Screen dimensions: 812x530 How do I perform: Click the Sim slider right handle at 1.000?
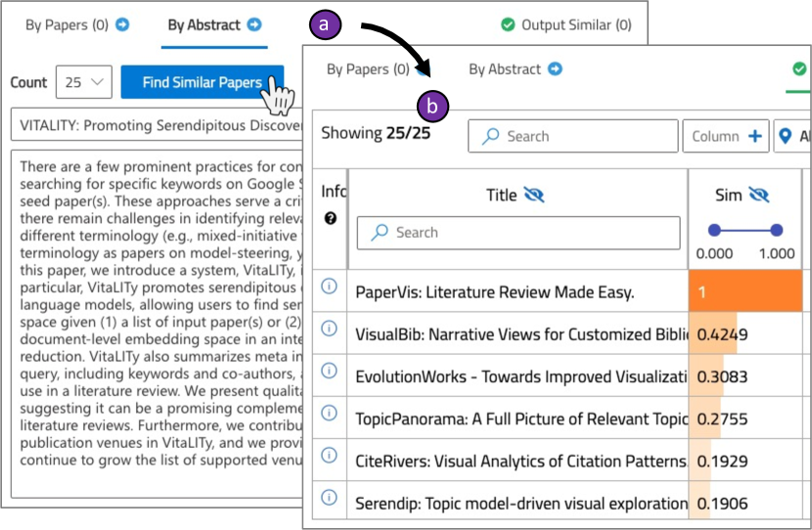pos(776,231)
